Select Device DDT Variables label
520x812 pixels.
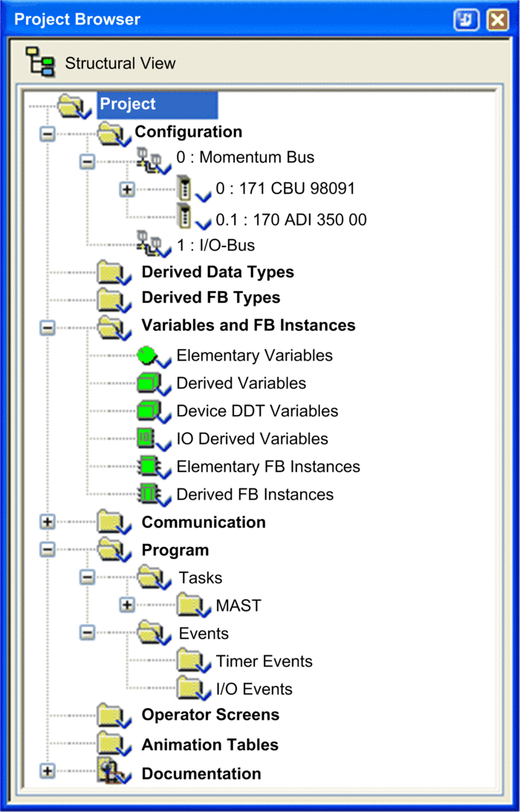258,411
